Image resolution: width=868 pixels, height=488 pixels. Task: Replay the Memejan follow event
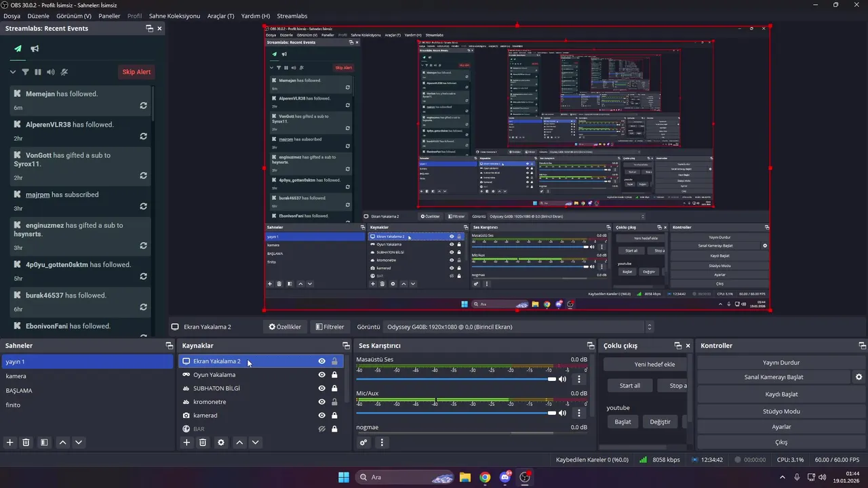143,106
